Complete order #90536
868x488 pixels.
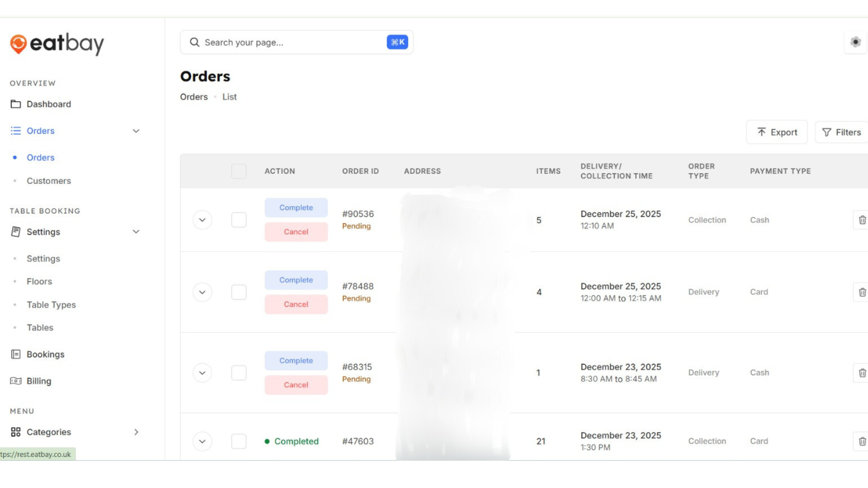296,207
